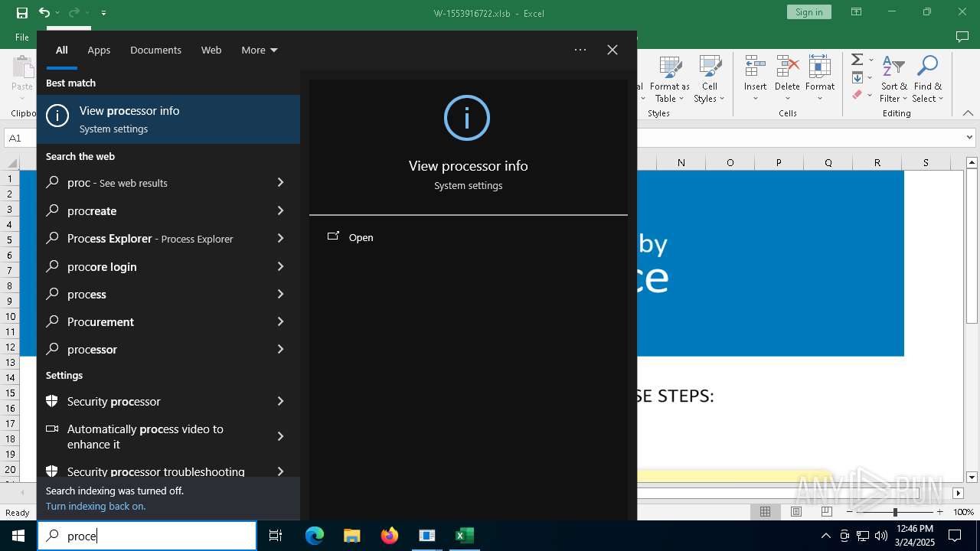The image size is (980, 551).
Task: Open the File tab in Excel
Action: 22,37
